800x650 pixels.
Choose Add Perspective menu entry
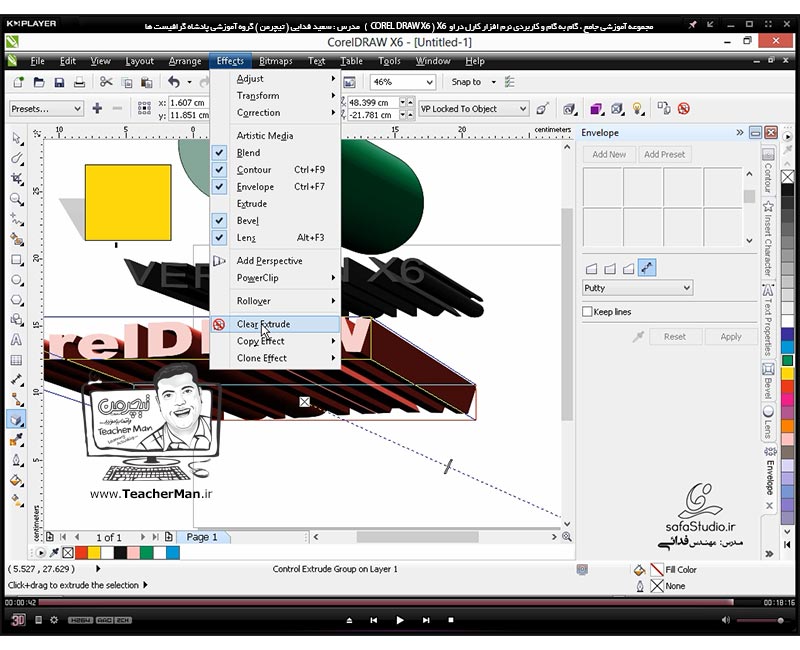(276, 261)
